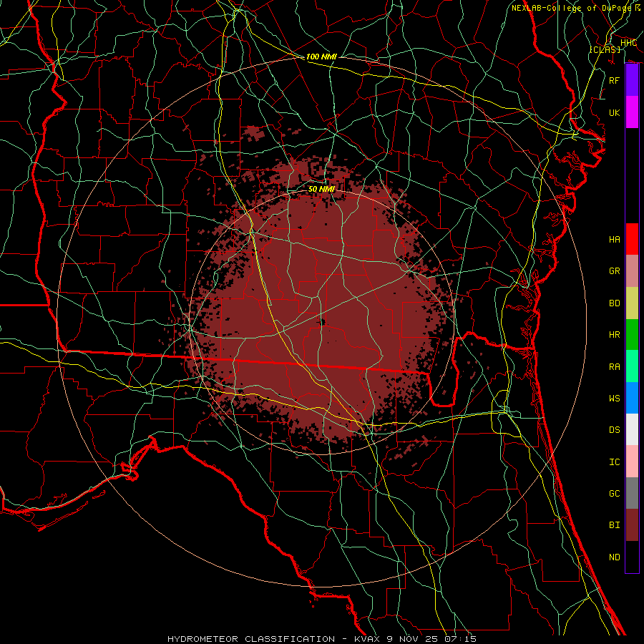The image size is (644, 644).
Task: Click the HR legend label
Action: tap(615, 335)
